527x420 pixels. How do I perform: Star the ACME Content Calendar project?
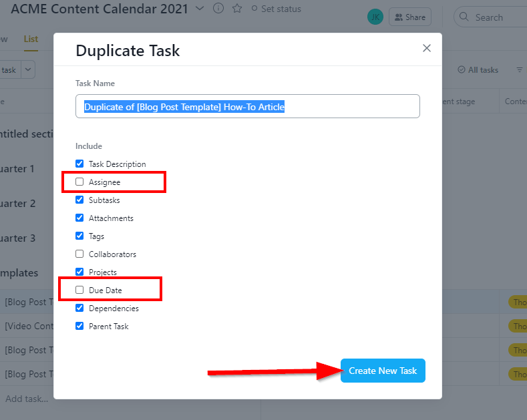pos(237,9)
